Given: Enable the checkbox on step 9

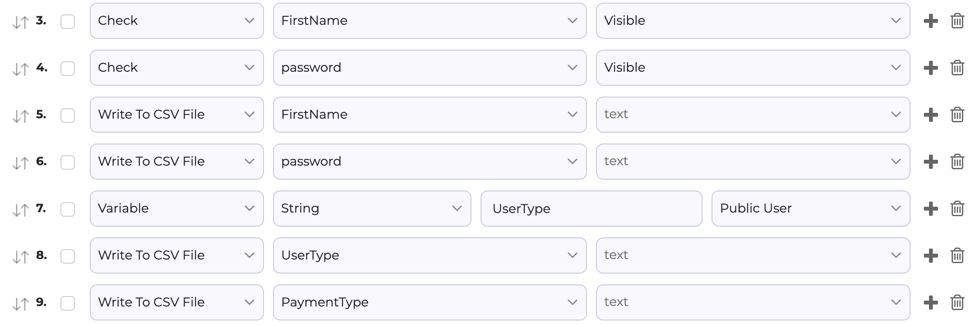Looking at the screenshot, I should click(68, 303).
